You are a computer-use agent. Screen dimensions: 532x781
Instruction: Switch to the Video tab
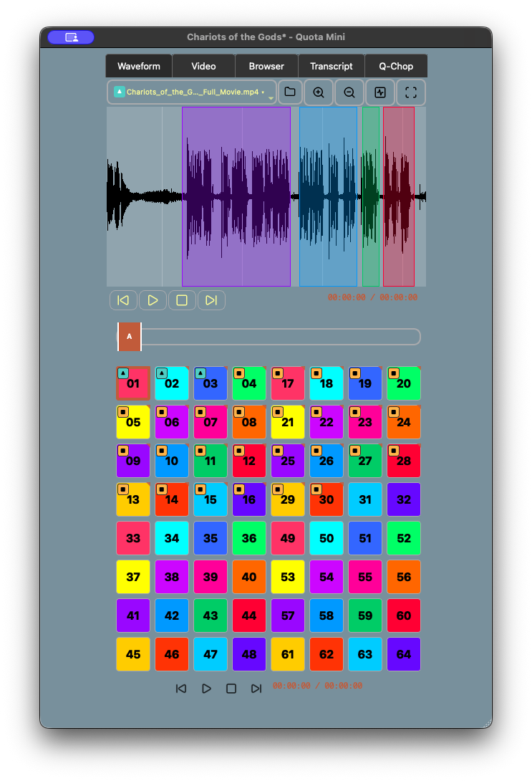point(203,66)
